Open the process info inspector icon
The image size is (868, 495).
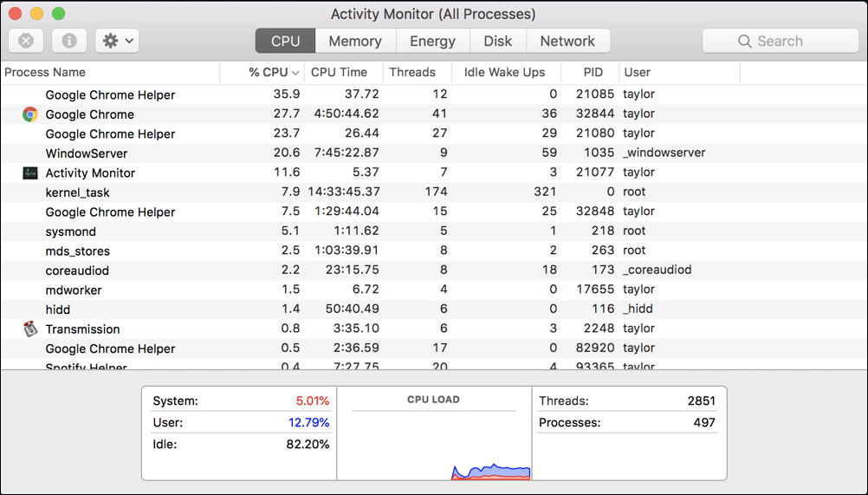[69, 41]
